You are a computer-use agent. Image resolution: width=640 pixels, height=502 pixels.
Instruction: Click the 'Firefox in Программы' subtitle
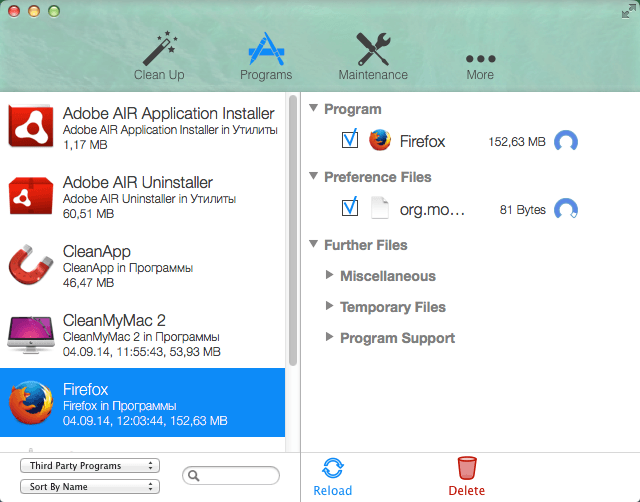pos(120,406)
